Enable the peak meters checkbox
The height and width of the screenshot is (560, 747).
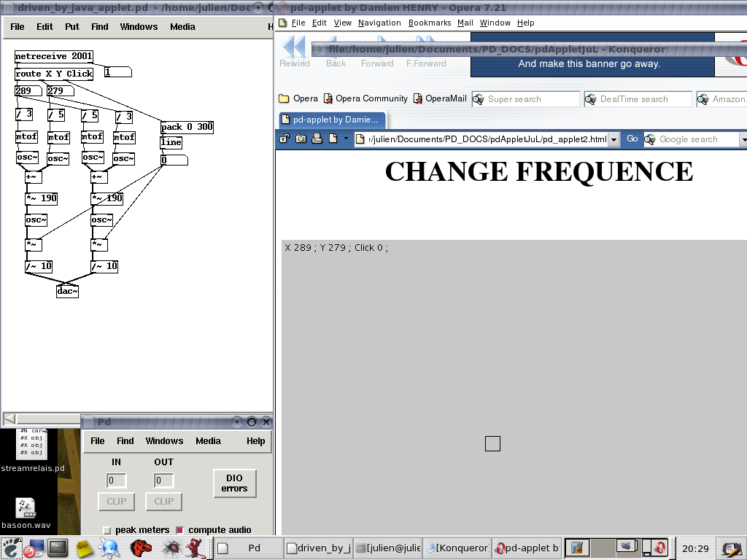click(107, 530)
